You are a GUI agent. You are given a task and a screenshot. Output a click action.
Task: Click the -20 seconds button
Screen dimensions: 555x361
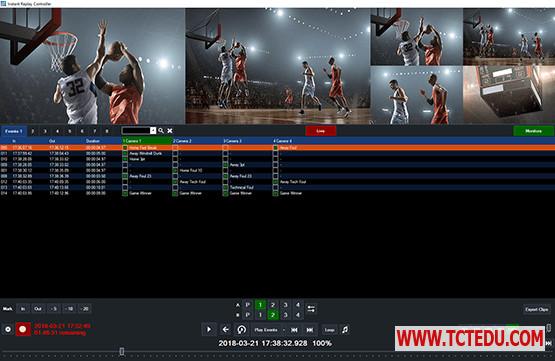coord(85,309)
